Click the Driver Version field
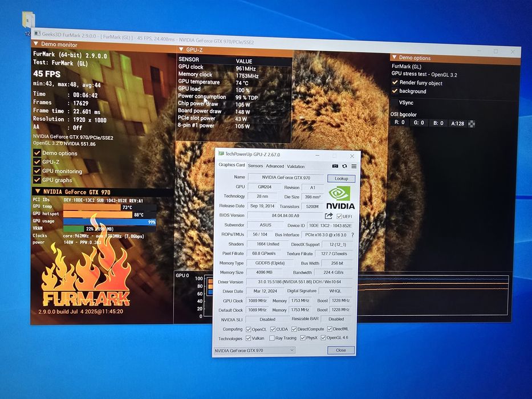Image resolution: width=532 pixels, height=399 pixels. click(x=299, y=282)
